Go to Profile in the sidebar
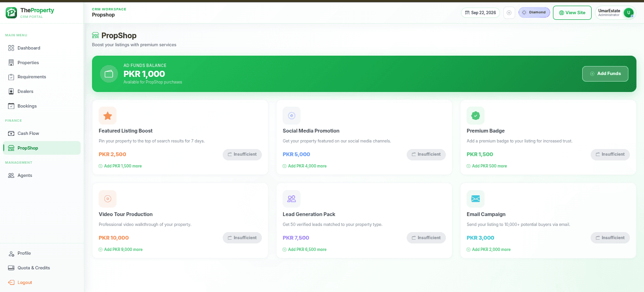Viewport: 644px width, 292px height. (42, 253)
